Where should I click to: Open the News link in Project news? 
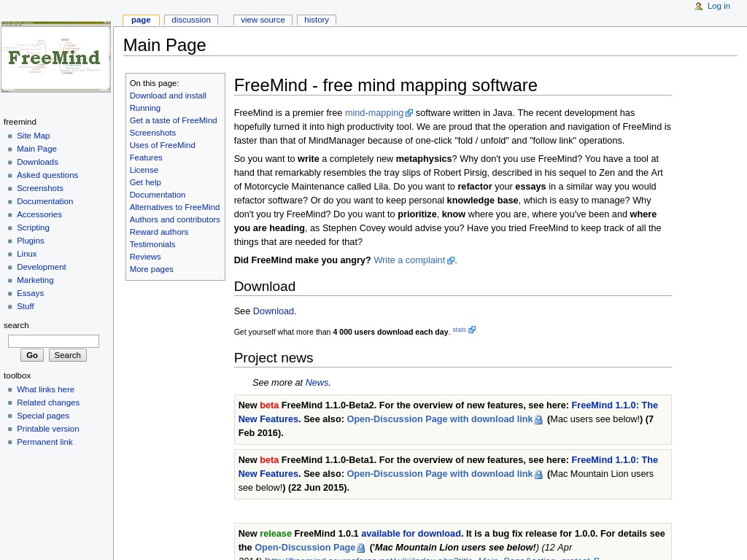point(317,383)
